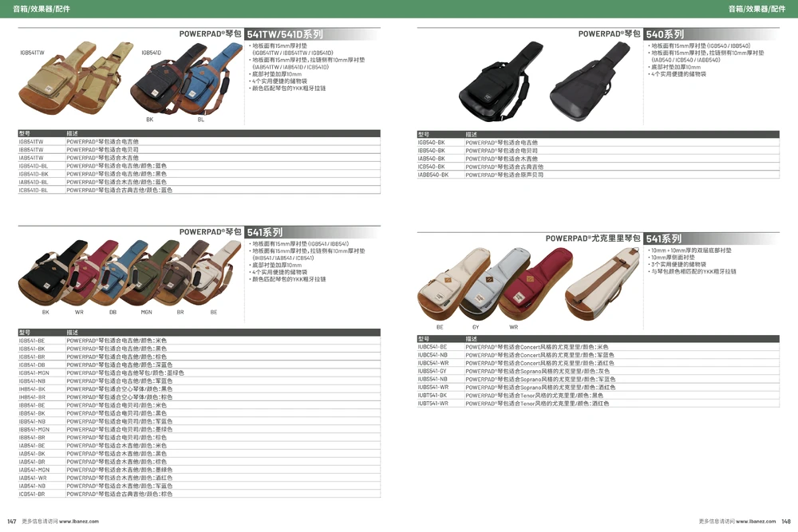Click the IUBS541-NB Soprano row

click(598, 380)
